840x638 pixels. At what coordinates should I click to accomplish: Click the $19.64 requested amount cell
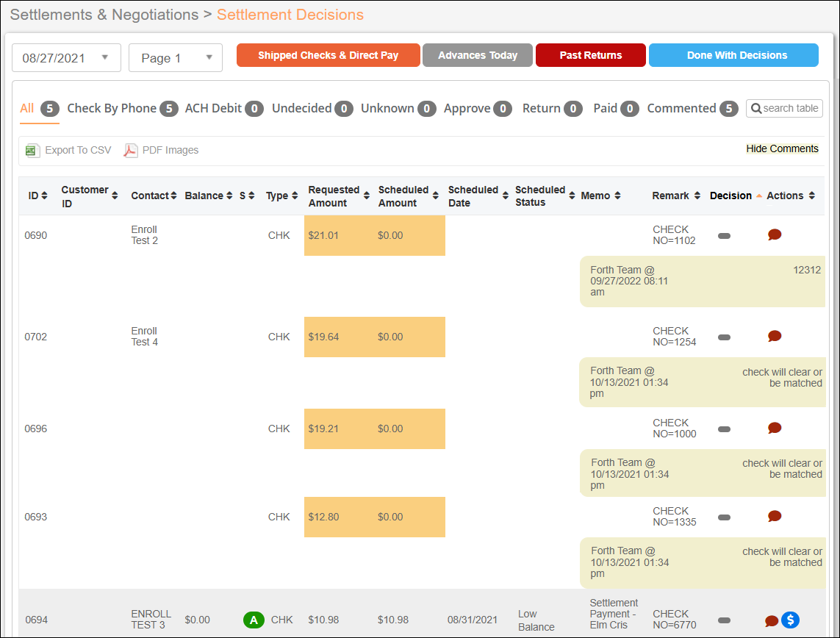(x=323, y=337)
